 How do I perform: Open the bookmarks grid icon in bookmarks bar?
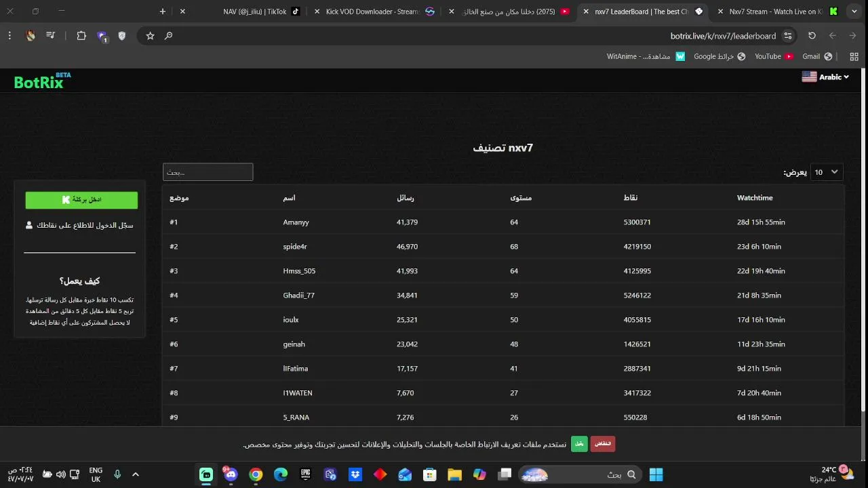click(x=854, y=57)
